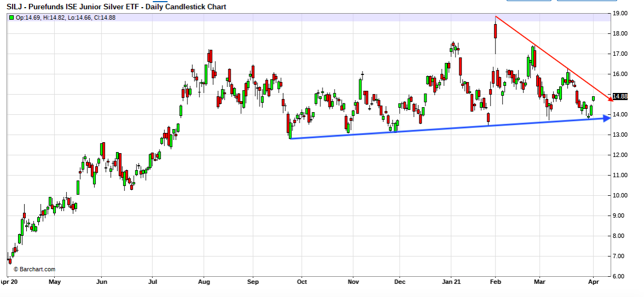Click the green square legend marker
Viewport: 644px width, 297px height.
pos(12,18)
